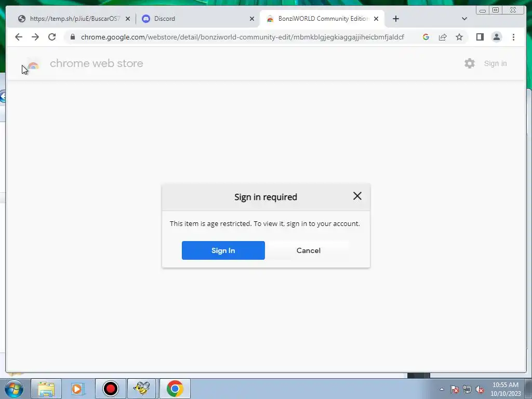Minimize the Chrome window

[483, 10]
